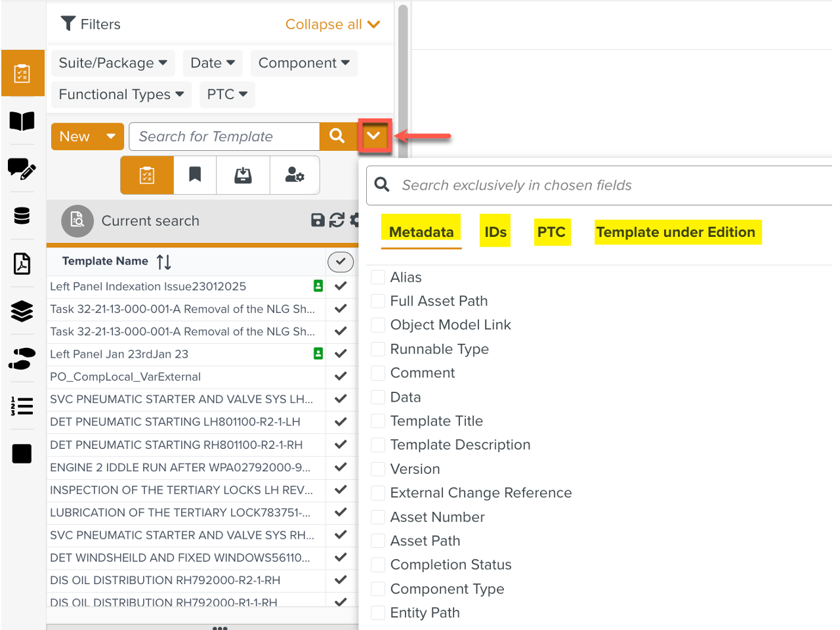
Task: Save the current search with floppy icon
Action: click(x=318, y=220)
